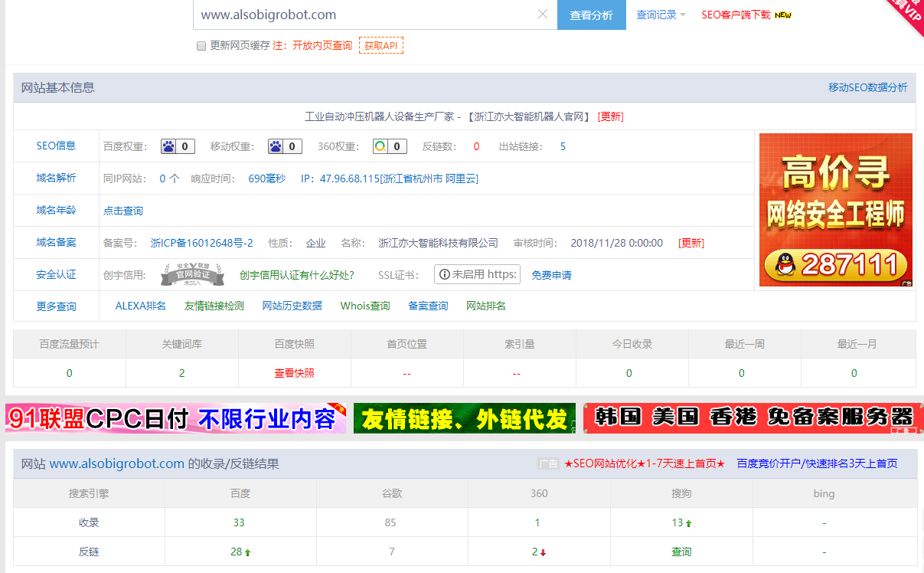Open the 友情链接、外链代发 green banner
Screen dimensions: 924x573
pos(464,418)
